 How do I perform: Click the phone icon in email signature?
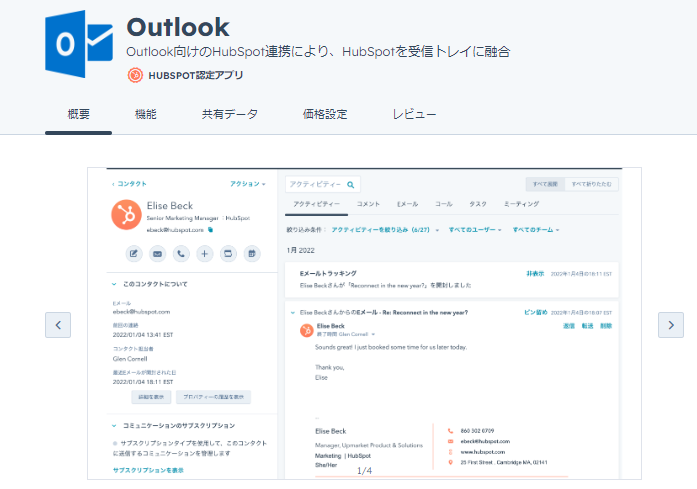pos(450,431)
